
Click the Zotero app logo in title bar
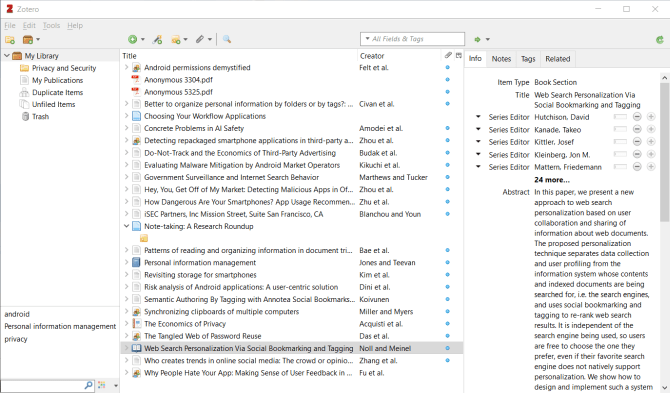pyautogui.click(x=9, y=9)
